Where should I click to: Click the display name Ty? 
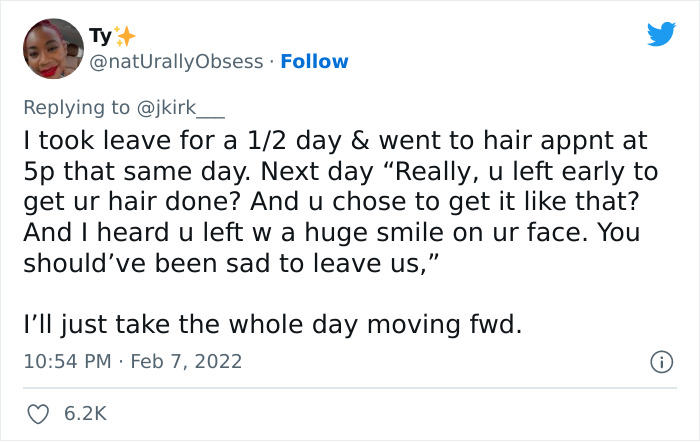100,37
